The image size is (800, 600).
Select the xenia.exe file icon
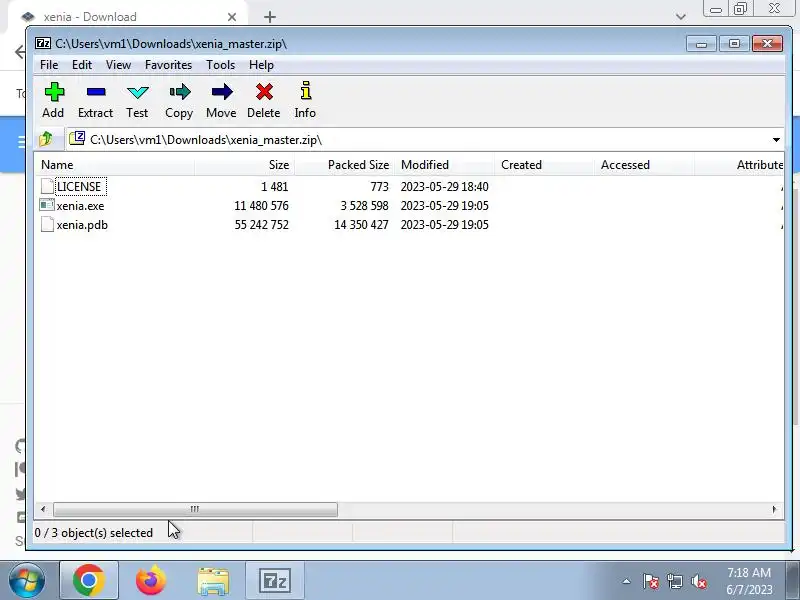(47, 205)
